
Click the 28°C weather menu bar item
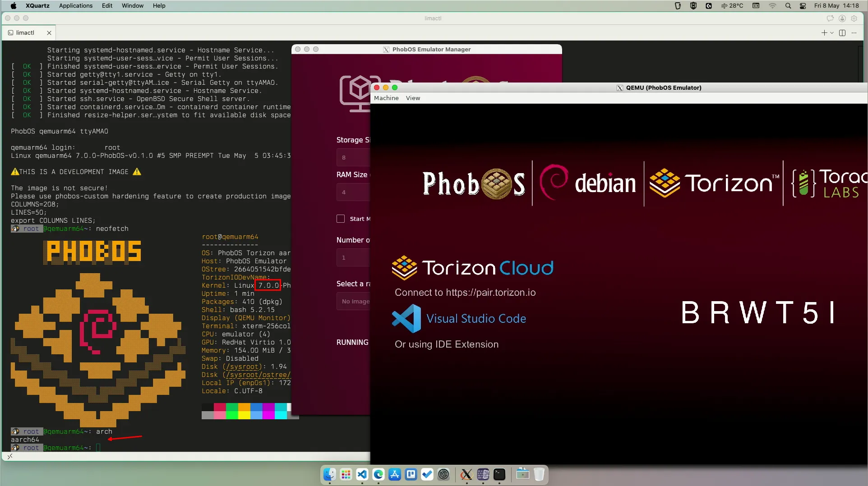pyautogui.click(x=732, y=6)
